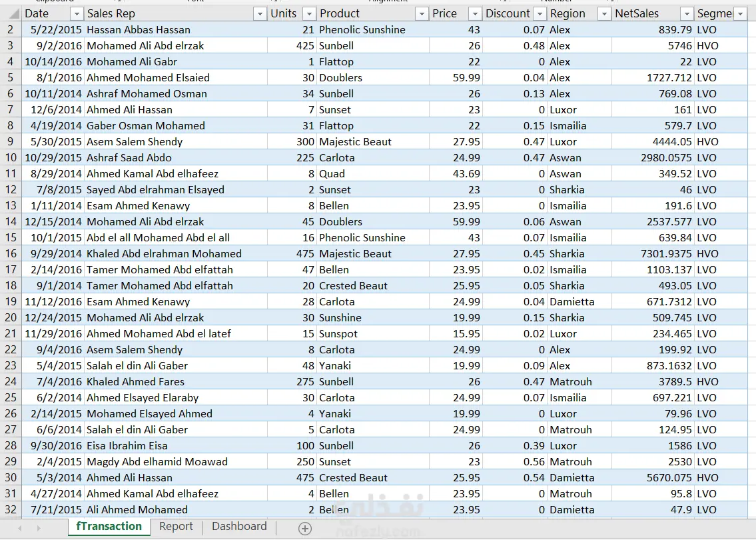Open the Product column filter dropdown

click(x=422, y=14)
